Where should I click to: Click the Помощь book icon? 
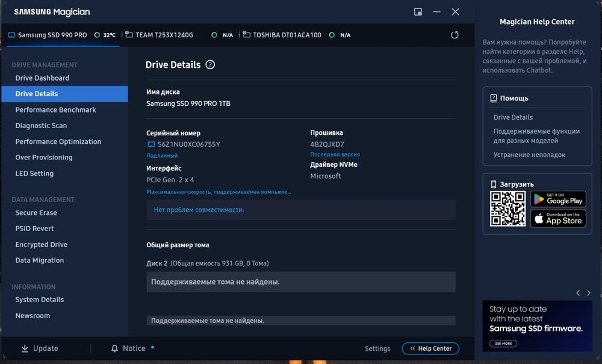(x=494, y=98)
